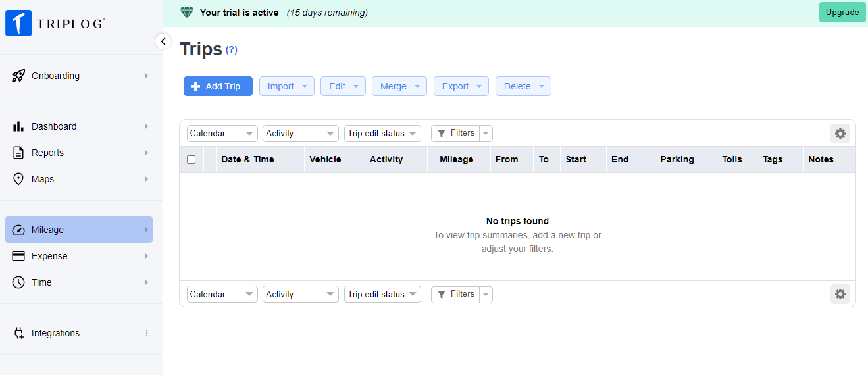Click the Tags column header
868x375 pixels.
pyautogui.click(x=780, y=159)
